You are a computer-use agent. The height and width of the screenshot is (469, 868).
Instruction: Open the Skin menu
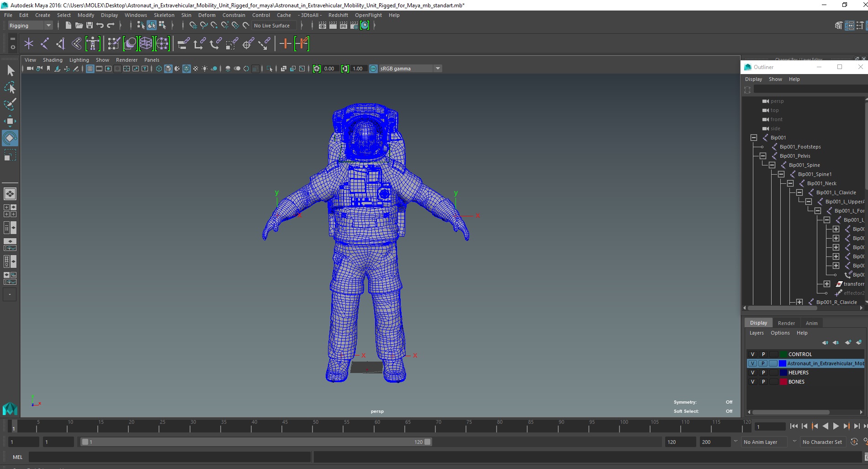pyautogui.click(x=186, y=15)
